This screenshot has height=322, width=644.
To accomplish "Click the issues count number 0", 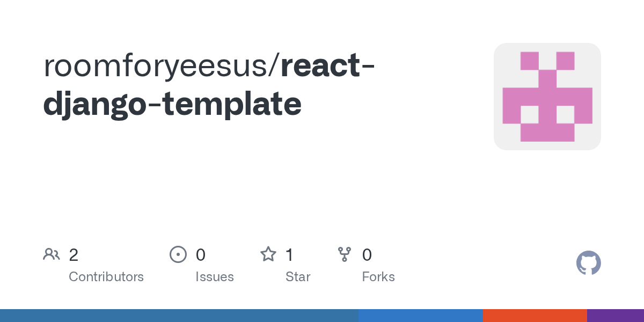I will (200, 255).
